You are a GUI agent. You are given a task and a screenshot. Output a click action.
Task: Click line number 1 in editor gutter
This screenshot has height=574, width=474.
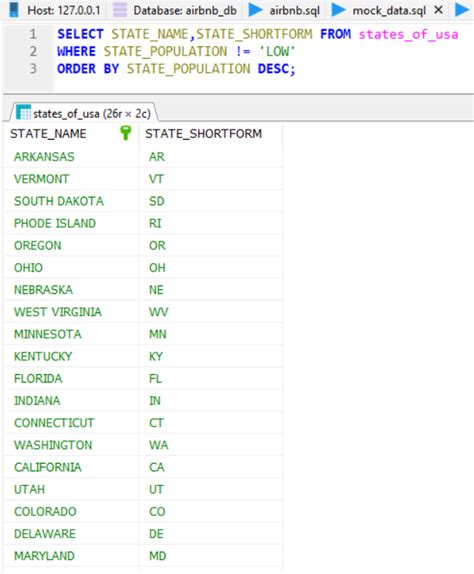33,34
